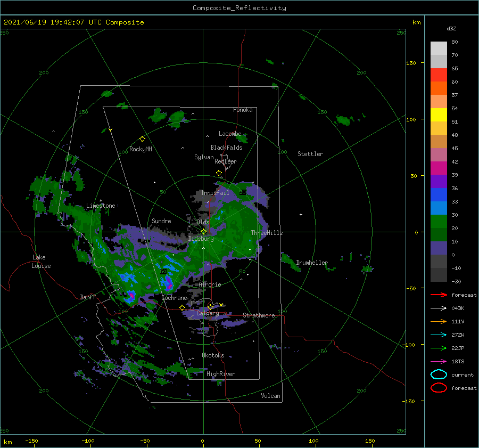Screen dimensions: 479x448
Task: Select the Didsbury label
Action: tap(201, 239)
